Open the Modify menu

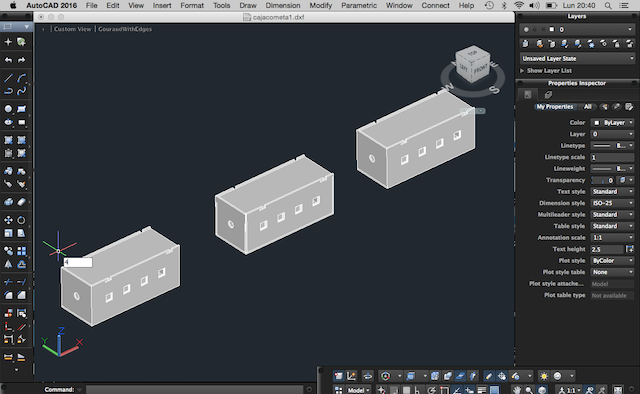tap(320, 5)
